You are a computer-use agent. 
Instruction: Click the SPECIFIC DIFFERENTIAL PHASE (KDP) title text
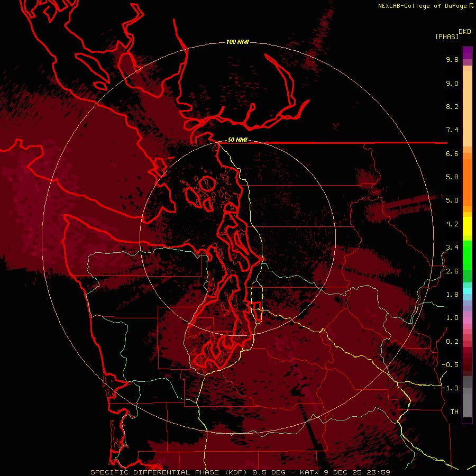pos(169,472)
